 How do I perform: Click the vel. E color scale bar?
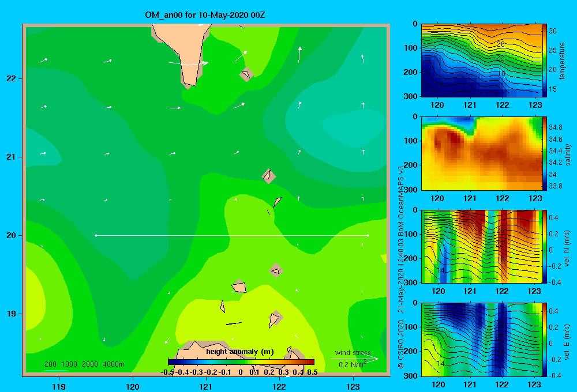[545, 340]
